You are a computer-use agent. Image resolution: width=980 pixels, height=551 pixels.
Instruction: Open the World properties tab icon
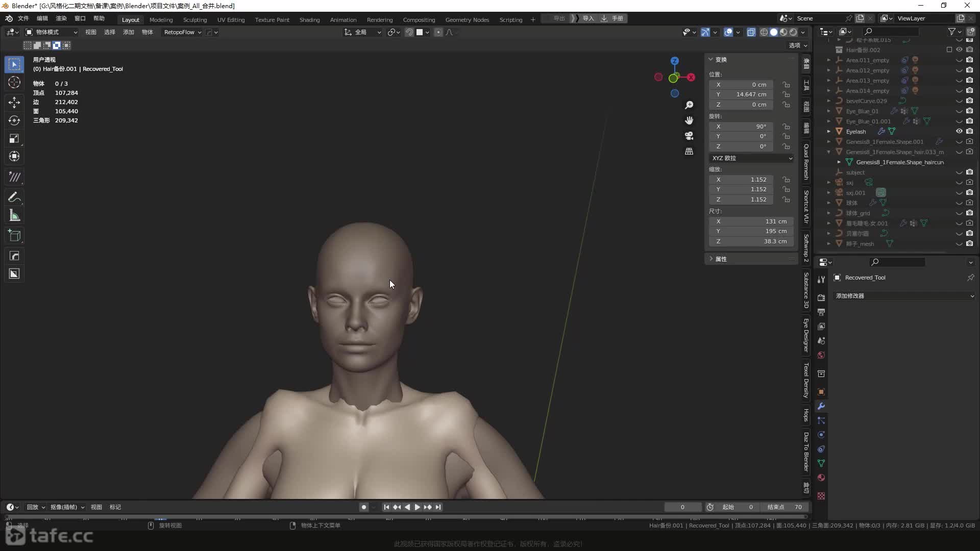821,355
